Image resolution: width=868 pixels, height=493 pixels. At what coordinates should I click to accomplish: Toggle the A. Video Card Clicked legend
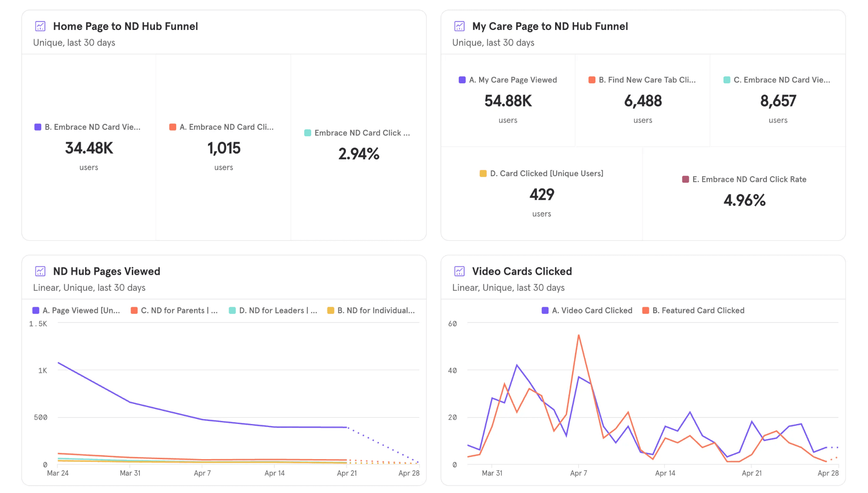[592, 310]
